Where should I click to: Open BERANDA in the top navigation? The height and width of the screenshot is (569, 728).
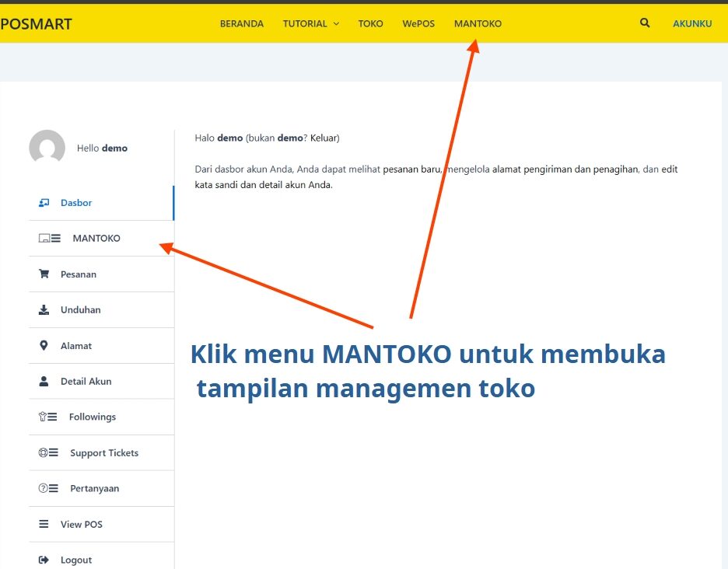point(241,24)
